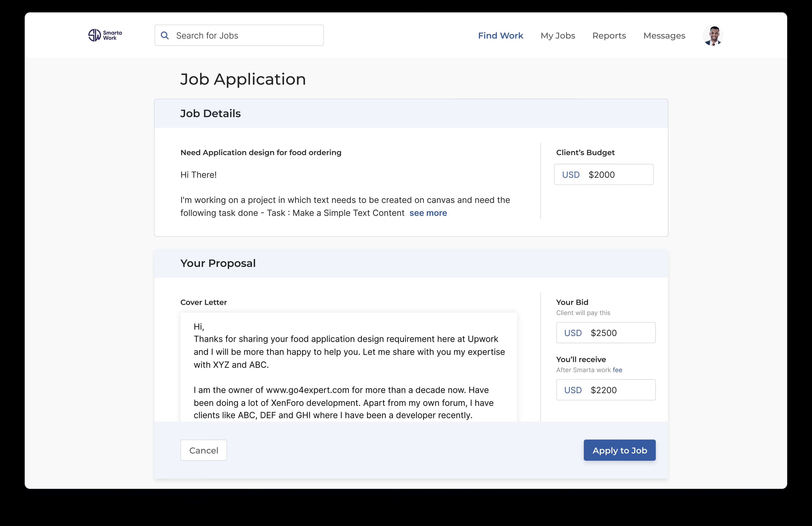Open the USD selector under Your Bid
This screenshot has width=812, height=526.
(573, 333)
